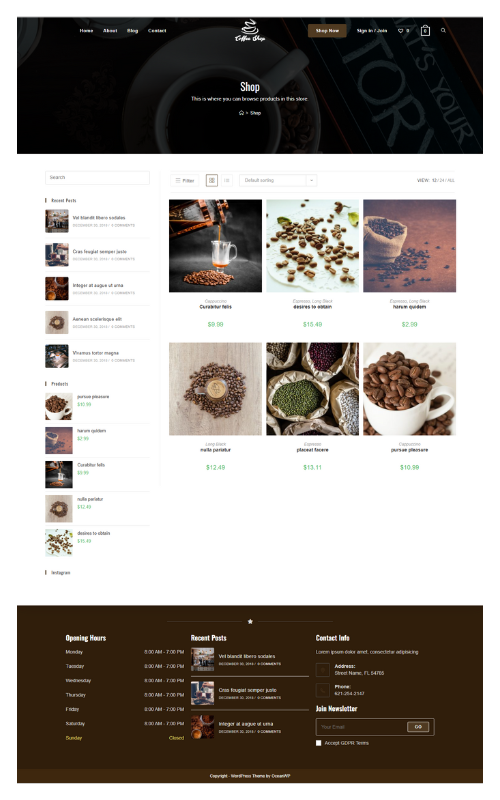Image resolution: width=500 pixels, height=800 pixels.
Task: Switch to list view icon
Action: (x=227, y=180)
